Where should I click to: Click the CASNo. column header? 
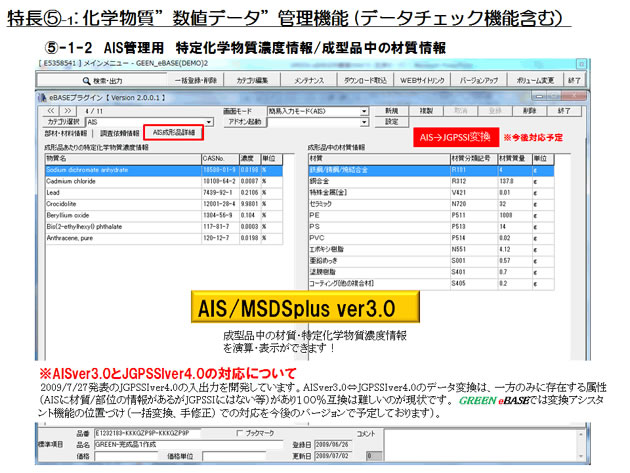(220, 159)
